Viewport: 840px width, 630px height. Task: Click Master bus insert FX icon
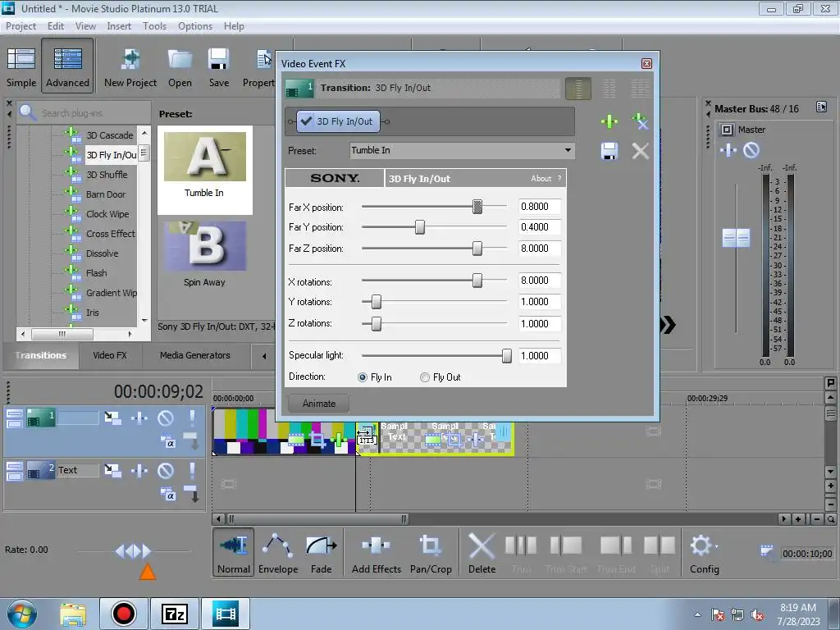click(728, 151)
